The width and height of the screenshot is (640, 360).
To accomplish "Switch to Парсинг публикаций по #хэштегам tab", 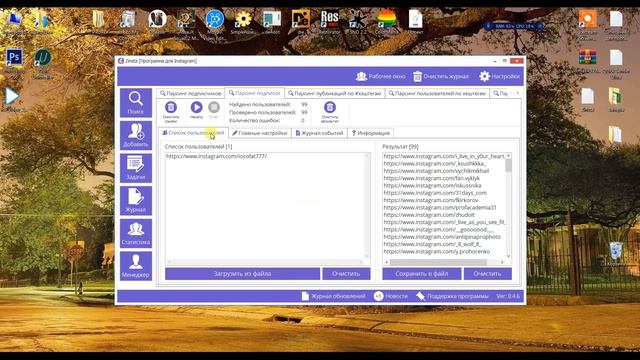I will click(x=335, y=93).
